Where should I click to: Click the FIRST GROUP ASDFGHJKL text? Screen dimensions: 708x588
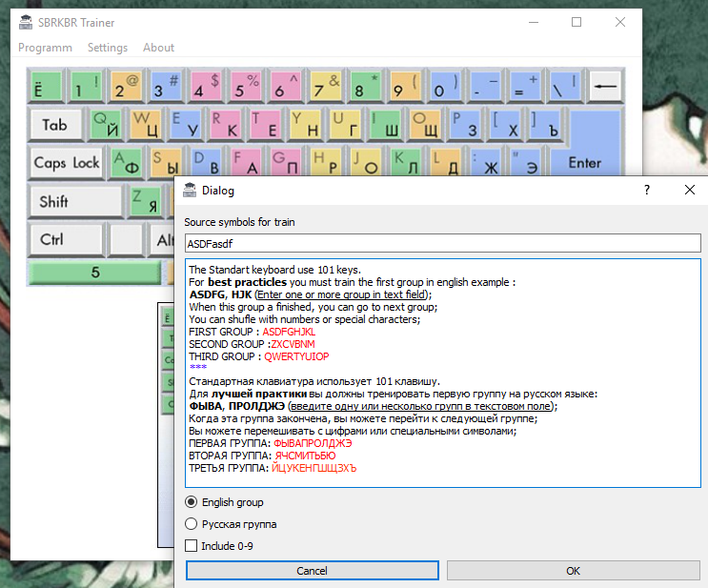(x=252, y=332)
